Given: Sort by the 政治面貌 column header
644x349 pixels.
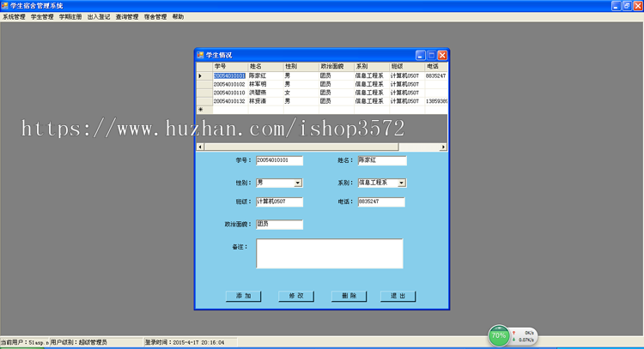Looking at the screenshot, I should pos(337,66).
